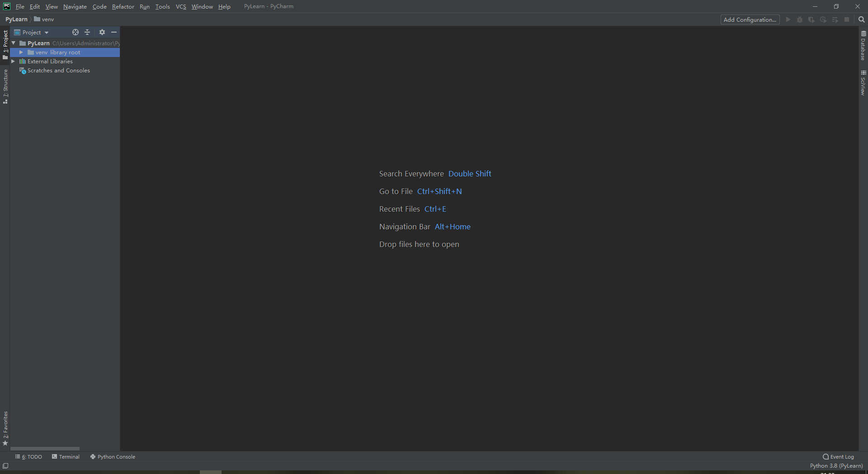Click the Python 3.8 (PyLearn) interpreter widget

836,466
